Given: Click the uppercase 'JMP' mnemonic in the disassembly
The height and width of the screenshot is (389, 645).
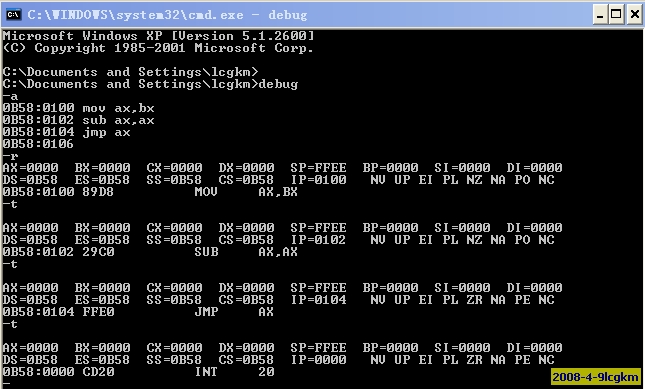Looking at the screenshot, I should (206, 312).
